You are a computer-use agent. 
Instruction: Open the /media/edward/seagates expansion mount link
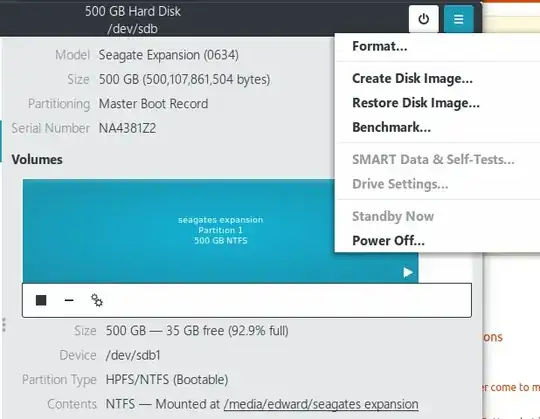click(321, 404)
